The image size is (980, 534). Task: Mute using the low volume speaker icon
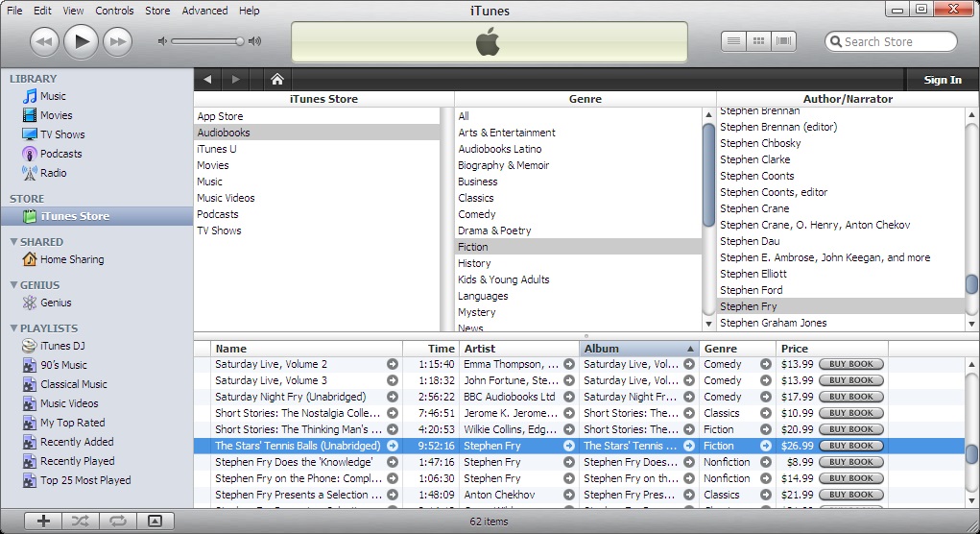click(x=162, y=41)
